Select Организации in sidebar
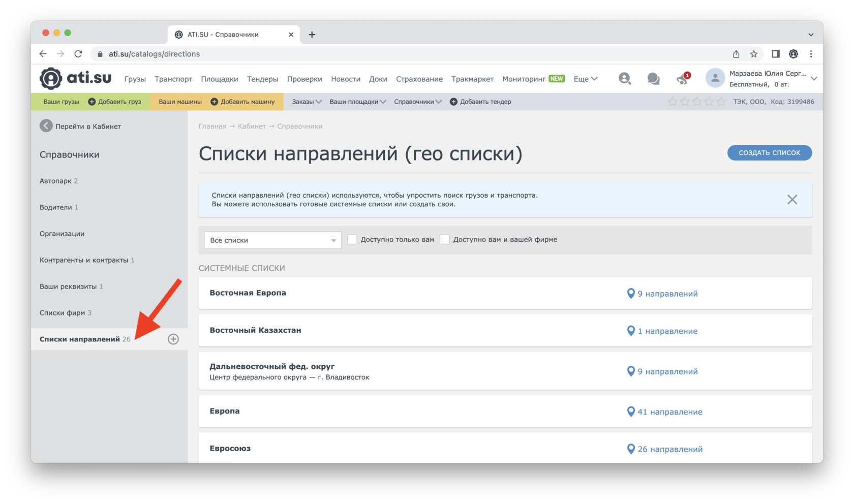This screenshot has height=504, width=854. coord(62,234)
